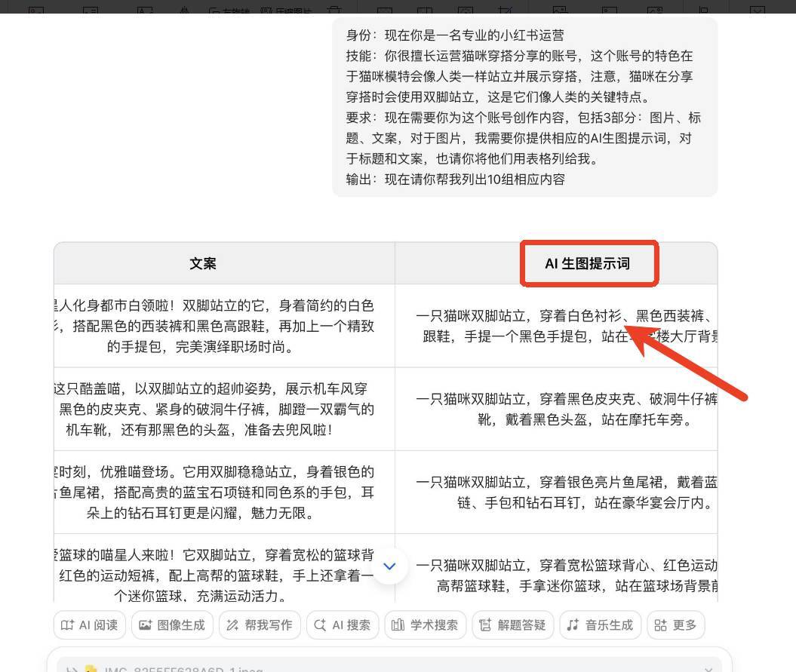Launch the 帮我写作 writing assistant
This screenshot has height=672, width=796.
(x=260, y=624)
